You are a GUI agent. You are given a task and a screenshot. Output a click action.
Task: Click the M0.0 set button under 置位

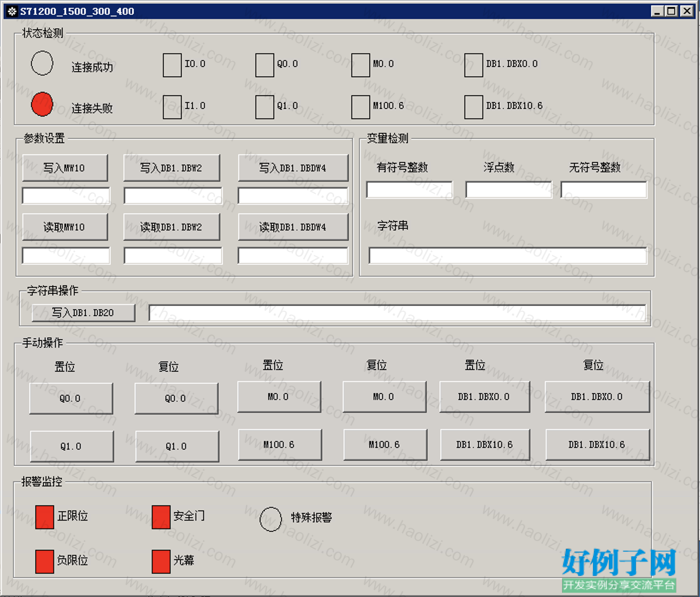(279, 397)
